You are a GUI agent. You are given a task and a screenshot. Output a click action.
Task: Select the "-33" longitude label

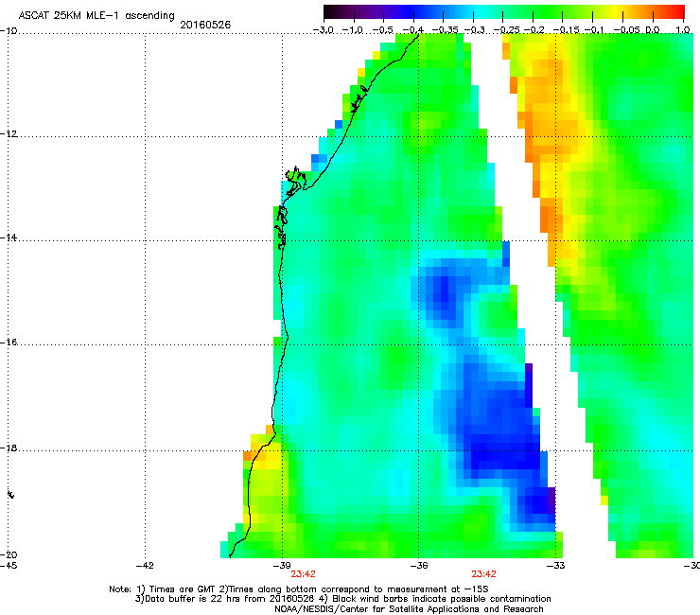[x=556, y=566]
